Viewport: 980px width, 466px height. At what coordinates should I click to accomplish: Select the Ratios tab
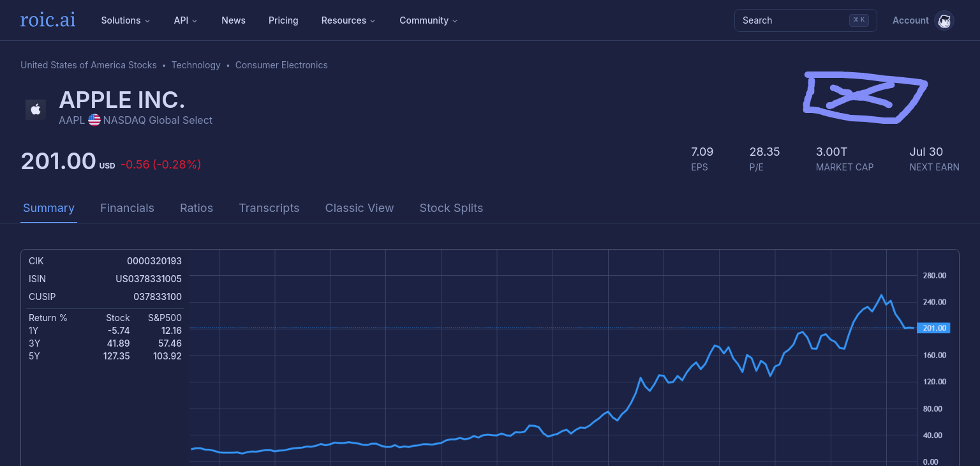[x=197, y=208]
